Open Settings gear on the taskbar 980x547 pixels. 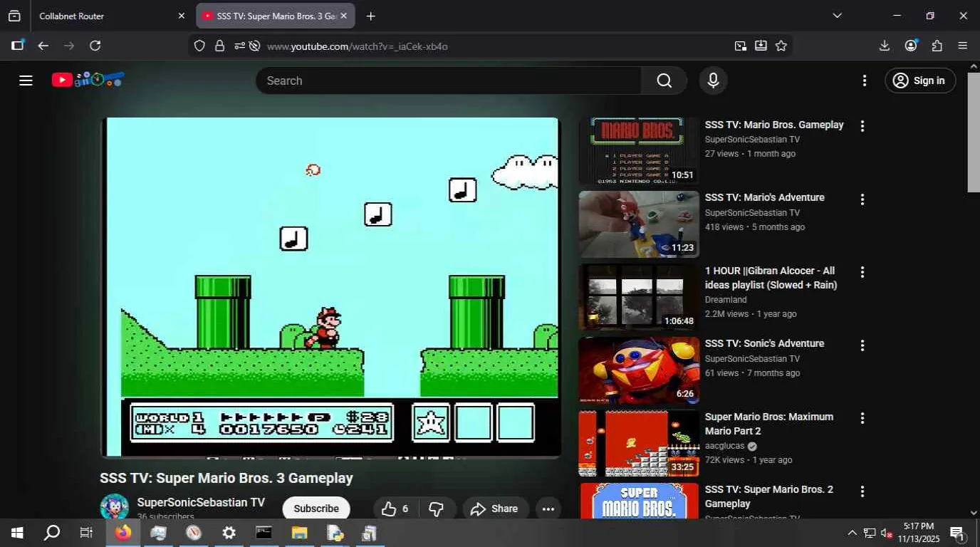tap(229, 533)
